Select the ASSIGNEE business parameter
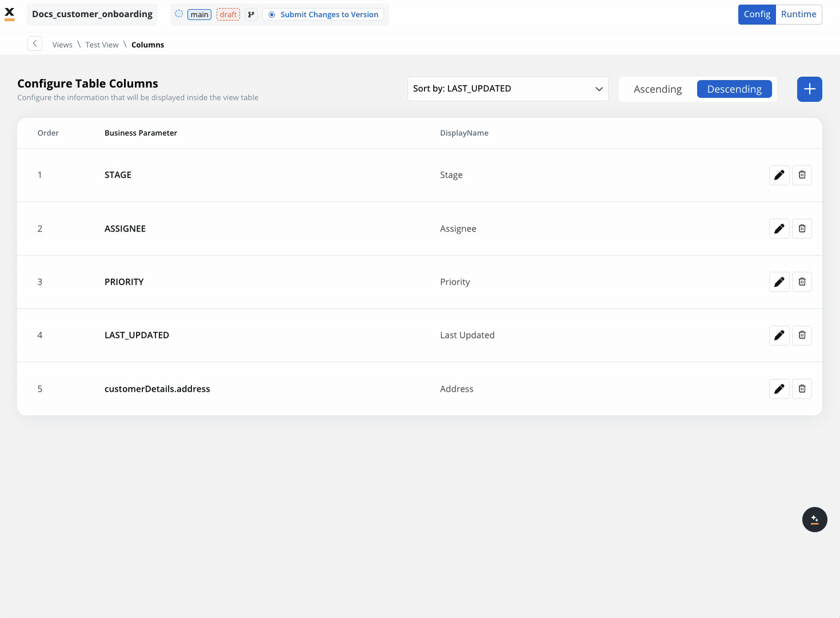Screen dimensions: 840x618 (125, 229)
